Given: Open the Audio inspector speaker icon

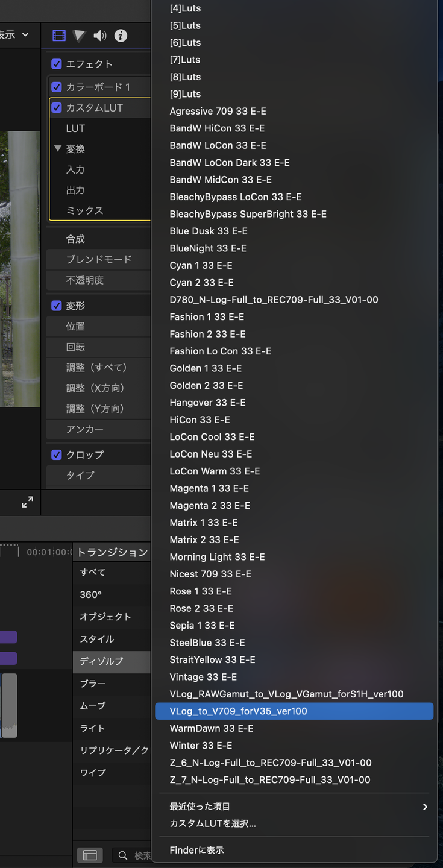Looking at the screenshot, I should (100, 36).
